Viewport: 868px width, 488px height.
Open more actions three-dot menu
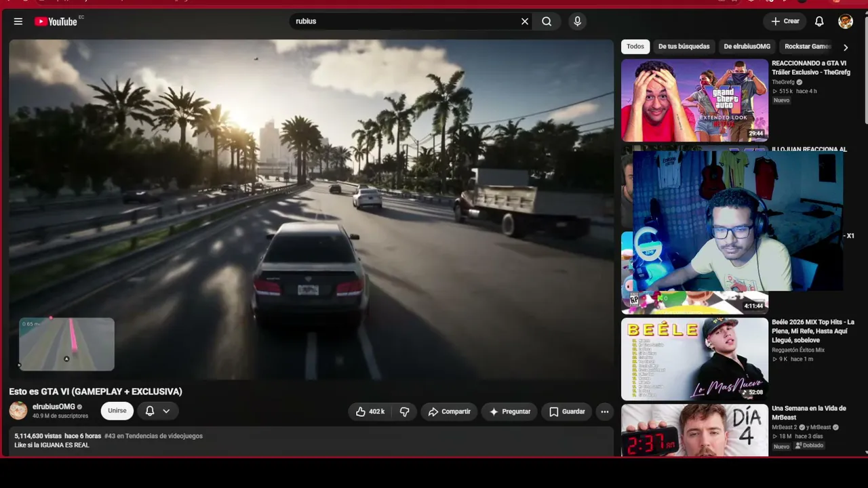coord(605,411)
